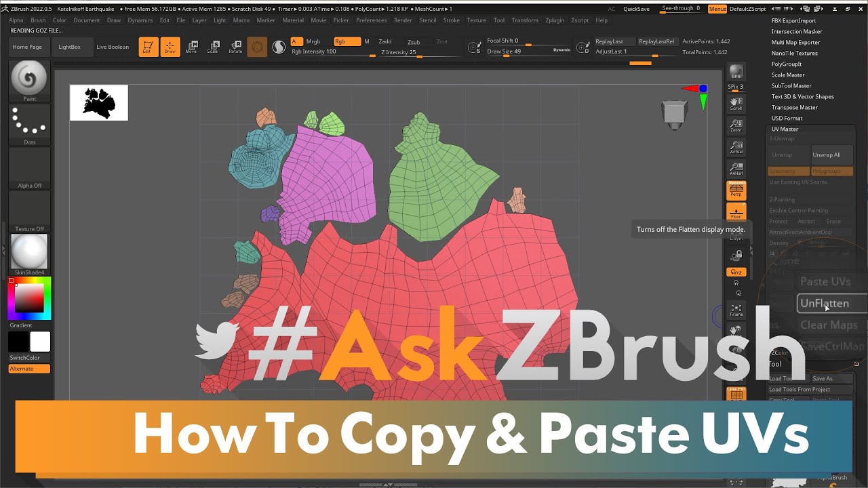The height and width of the screenshot is (488, 868).
Task: Expand the FBX ExportImport plugin
Action: [x=793, y=20]
